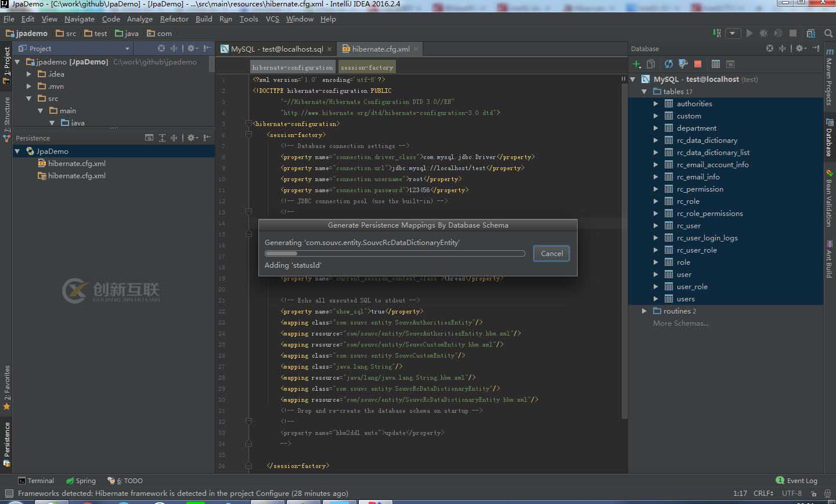Click the Synchronize refresh icon in Database toolbar

pos(669,64)
